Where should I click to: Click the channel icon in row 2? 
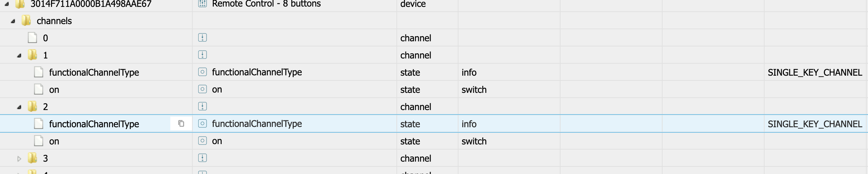(x=202, y=106)
